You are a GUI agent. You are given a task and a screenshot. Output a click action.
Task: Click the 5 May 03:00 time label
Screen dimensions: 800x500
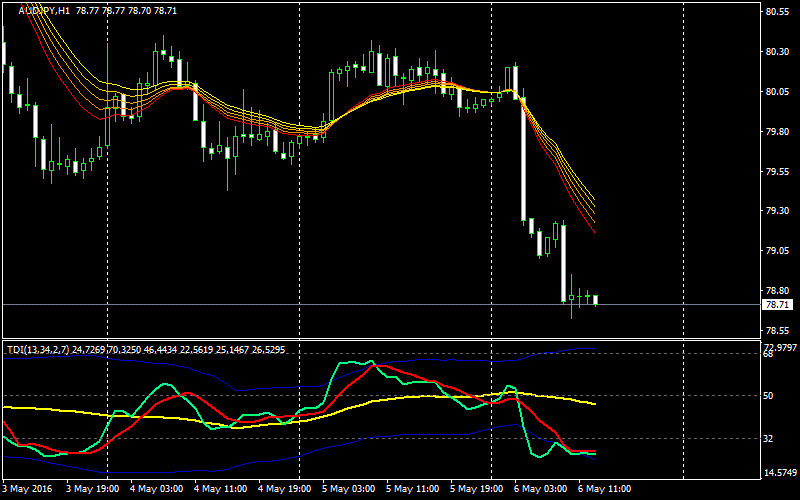click(x=349, y=489)
